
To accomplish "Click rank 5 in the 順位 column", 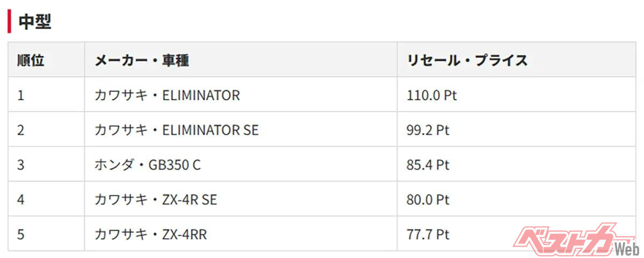I will 21,234.
